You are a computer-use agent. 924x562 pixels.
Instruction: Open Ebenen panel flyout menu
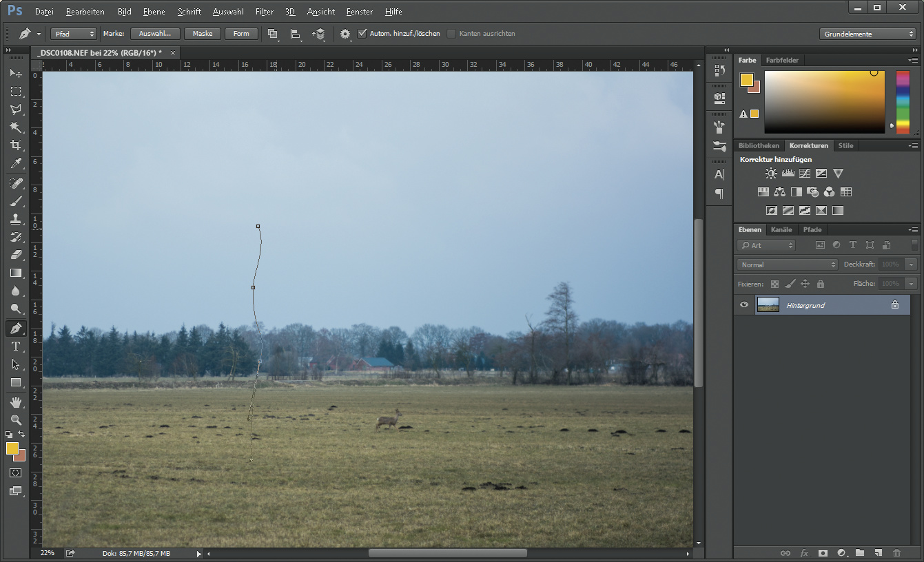point(913,230)
